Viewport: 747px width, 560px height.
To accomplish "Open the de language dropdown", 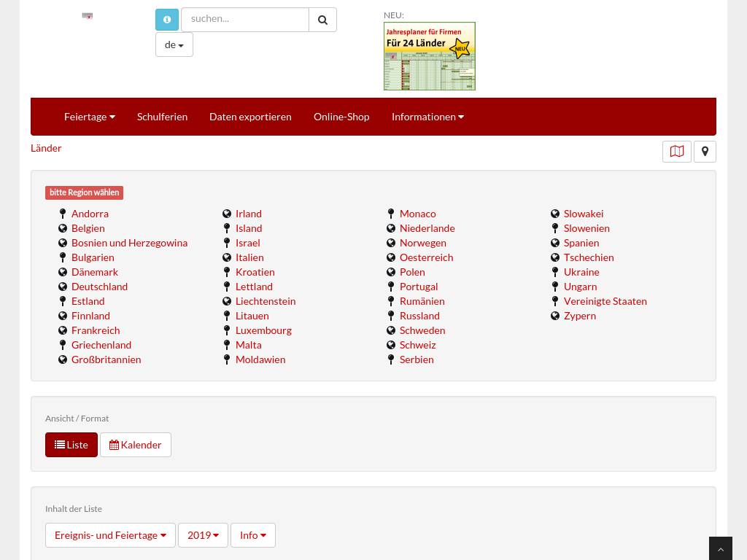I will click(174, 44).
